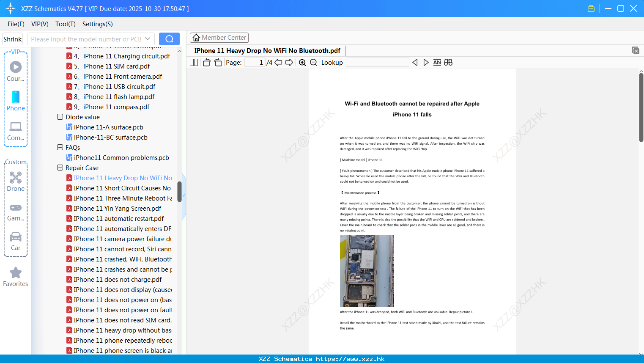The image size is (644, 363).
Task: Open iPhone11 Common problems.pcb
Action: [118, 157]
